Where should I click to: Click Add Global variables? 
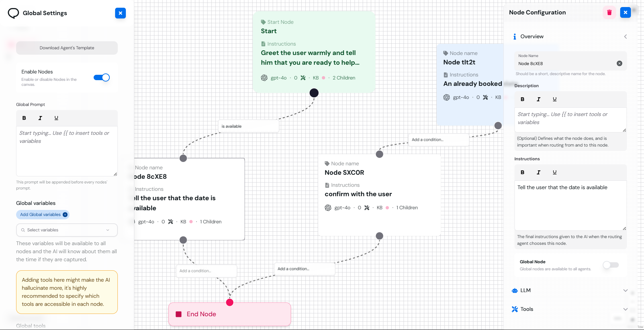click(x=43, y=215)
